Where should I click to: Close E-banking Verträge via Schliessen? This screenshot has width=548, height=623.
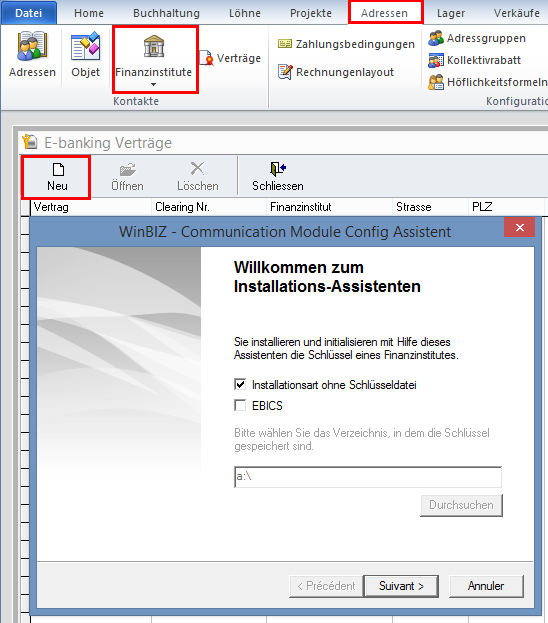(278, 177)
